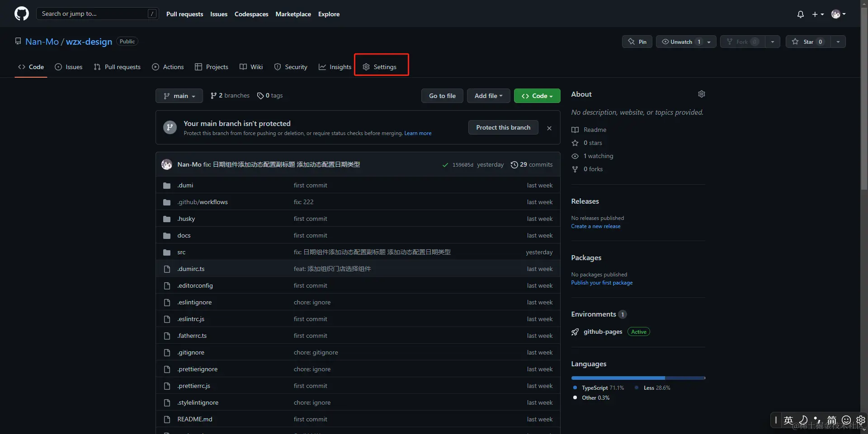This screenshot has width=868, height=434.
Task: Click Go to file button
Action: point(442,96)
